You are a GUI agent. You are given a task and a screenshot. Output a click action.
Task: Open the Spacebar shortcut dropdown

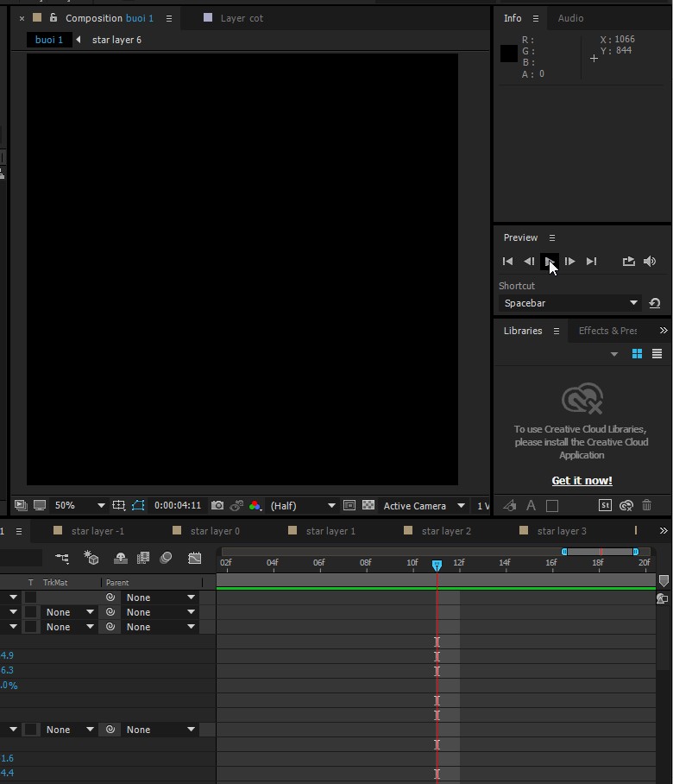click(569, 303)
